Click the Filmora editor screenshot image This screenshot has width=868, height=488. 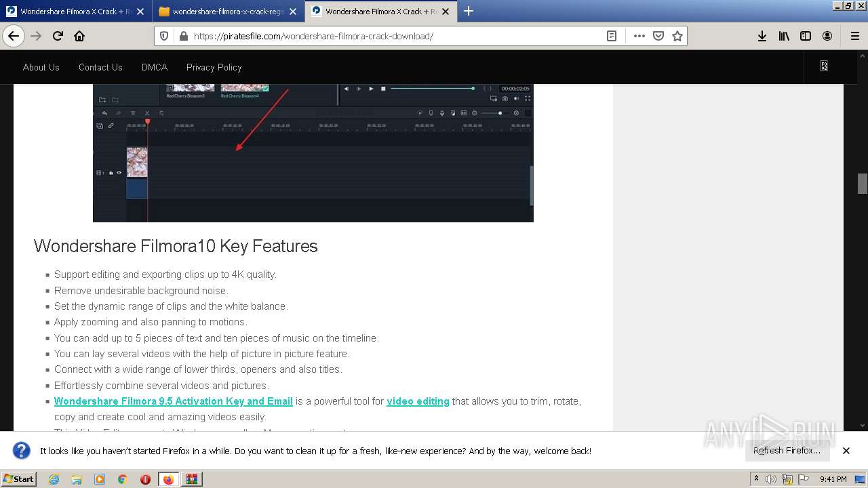pos(313,153)
